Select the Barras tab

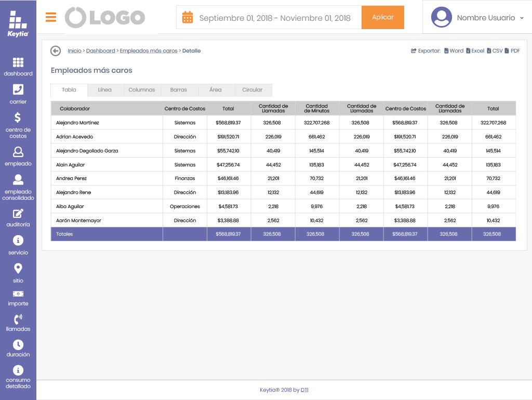pos(178,90)
